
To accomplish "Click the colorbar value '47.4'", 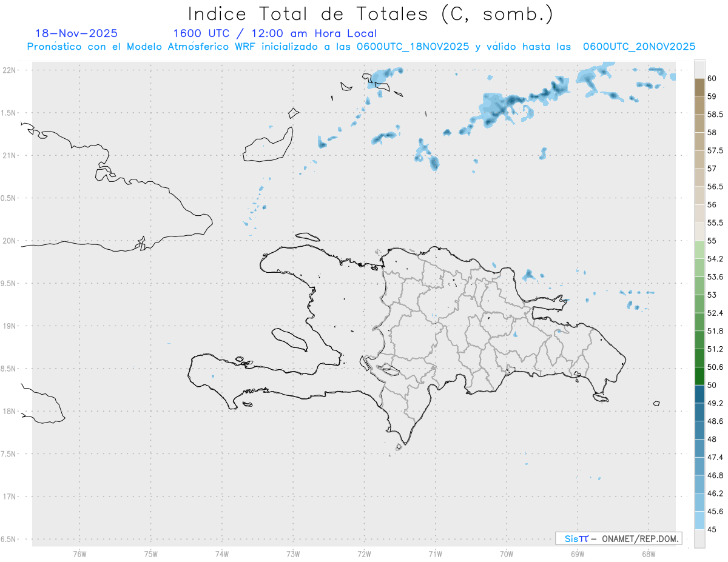I will click(715, 457).
